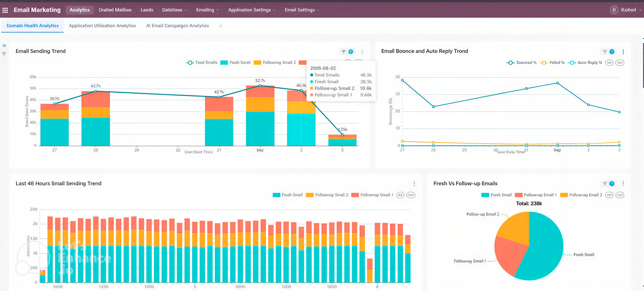
Task: Toggle the Polled % series in the legend
Action: point(552,62)
